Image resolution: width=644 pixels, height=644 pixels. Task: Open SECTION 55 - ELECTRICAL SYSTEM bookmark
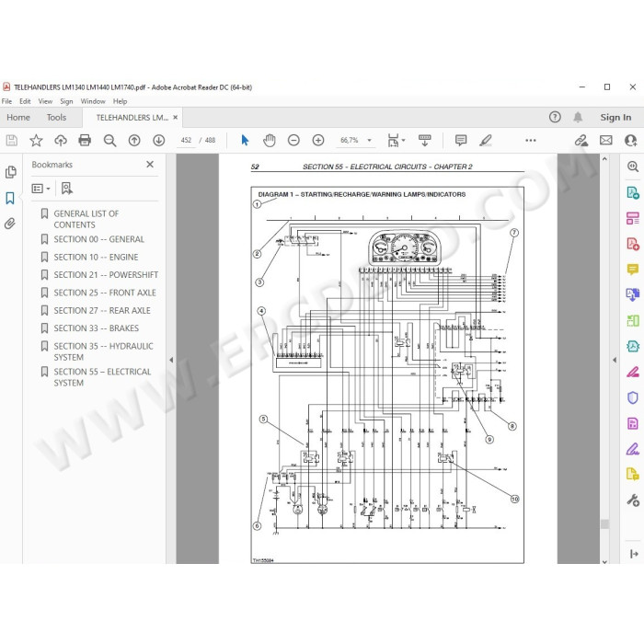click(102, 377)
